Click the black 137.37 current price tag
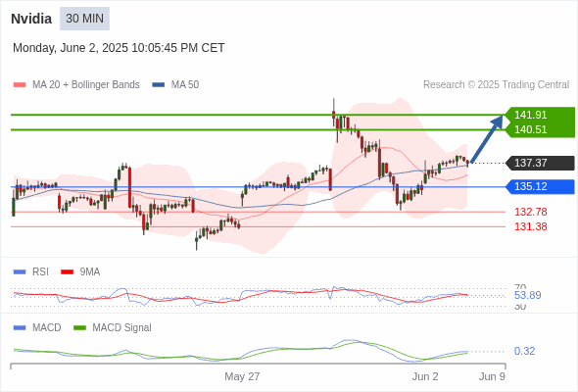Viewport: 578px width, 392px height. (540, 163)
